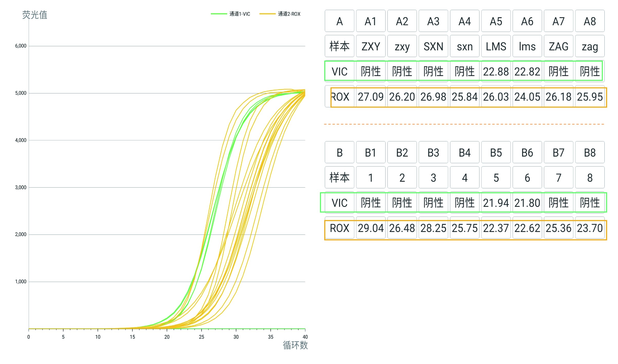
Task: Toggle the 通道1-VIC legend entry
Action: [x=239, y=14]
